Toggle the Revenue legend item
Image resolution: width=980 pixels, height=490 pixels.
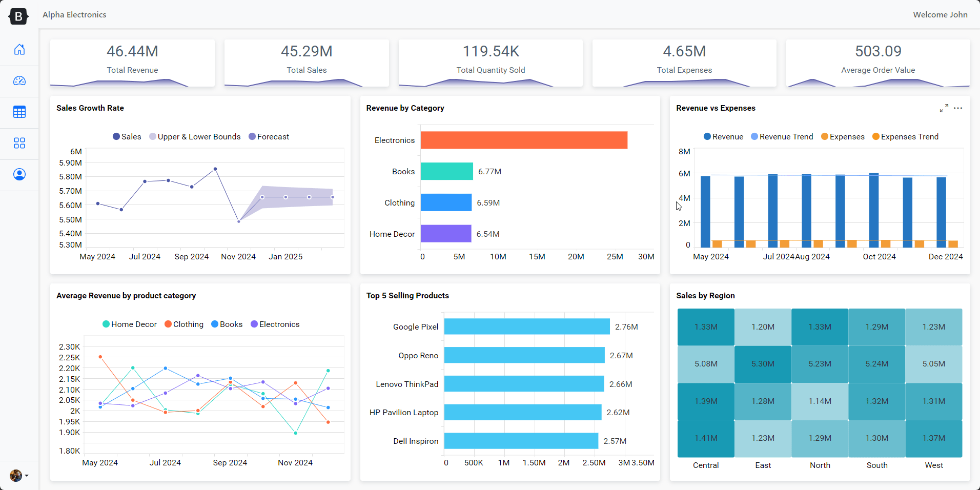[x=724, y=137]
